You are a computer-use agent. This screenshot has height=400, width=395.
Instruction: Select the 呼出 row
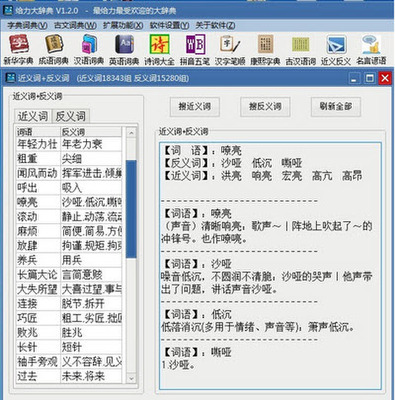click(69, 188)
